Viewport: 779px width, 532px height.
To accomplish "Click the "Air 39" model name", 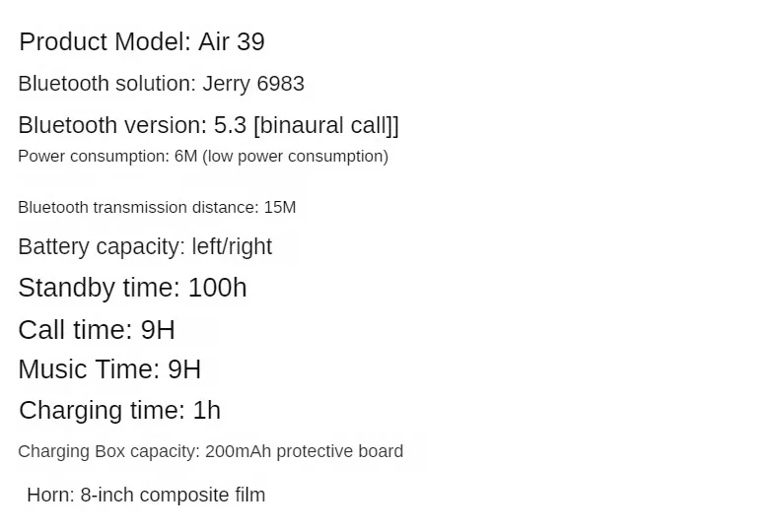I will (232, 41).
